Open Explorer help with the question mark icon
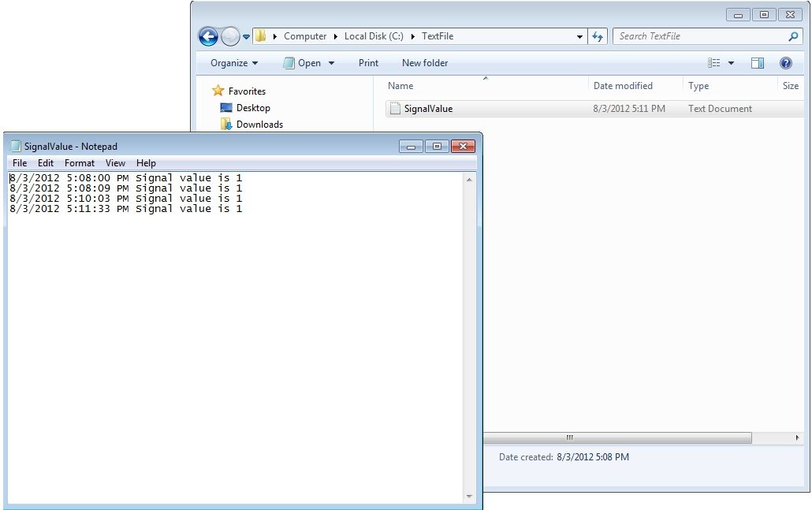The height and width of the screenshot is (510, 812). point(786,62)
